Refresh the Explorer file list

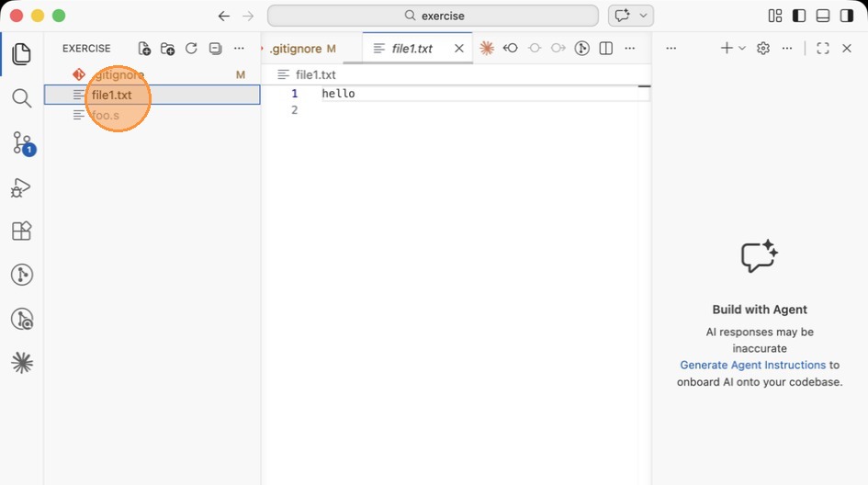click(191, 49)
